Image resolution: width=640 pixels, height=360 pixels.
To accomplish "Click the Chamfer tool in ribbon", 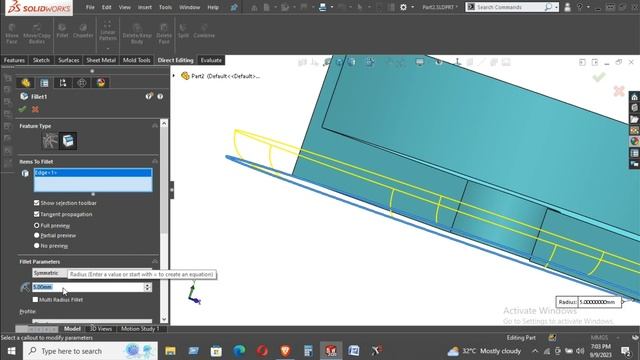I will [x=83, y=31].
